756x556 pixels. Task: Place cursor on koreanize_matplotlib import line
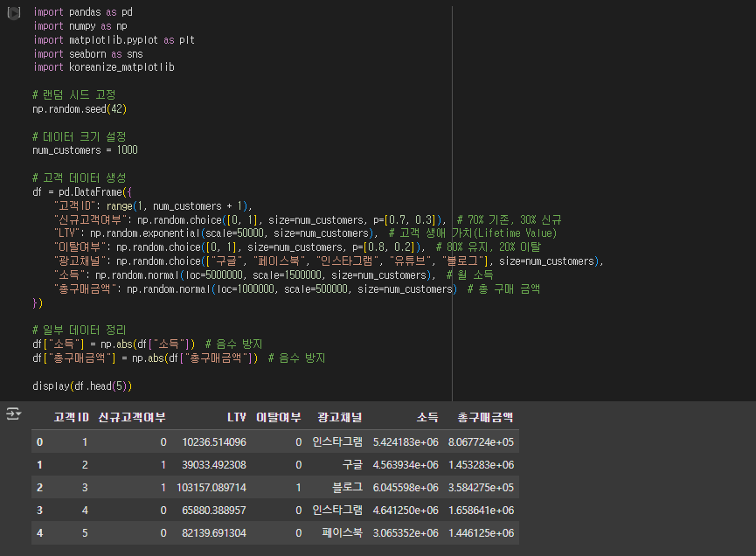pos(104,67)
